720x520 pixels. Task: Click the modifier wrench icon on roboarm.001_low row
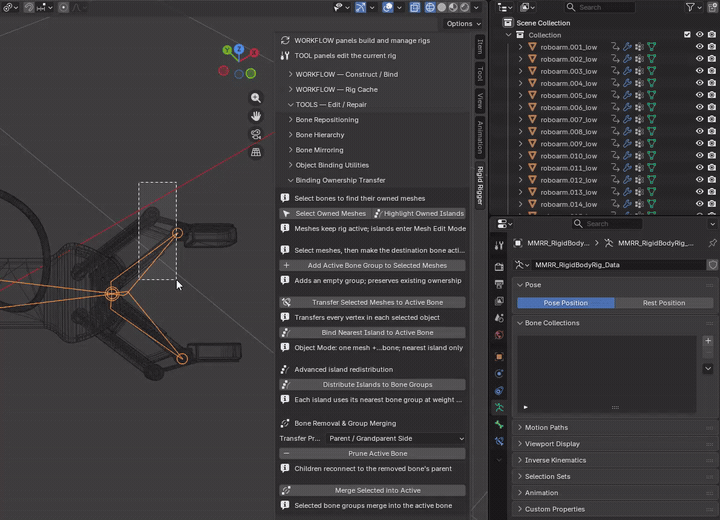tap(627, 47)
